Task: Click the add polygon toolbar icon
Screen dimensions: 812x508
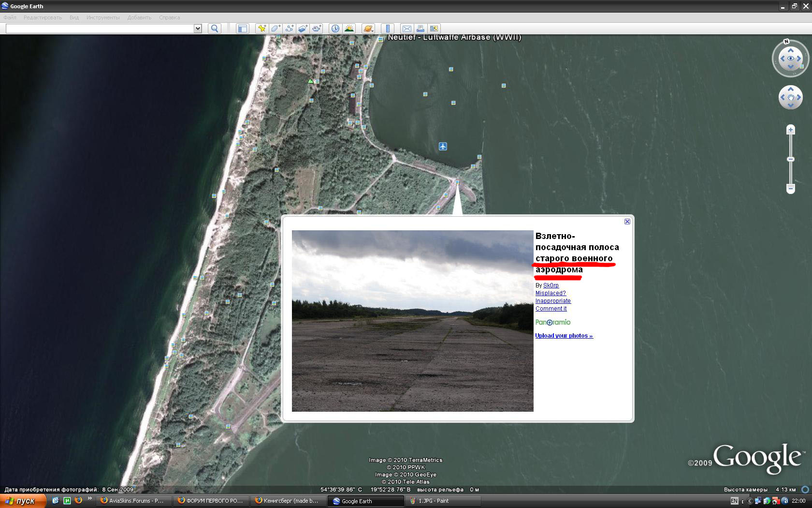Action: click(x=275, y=29)
